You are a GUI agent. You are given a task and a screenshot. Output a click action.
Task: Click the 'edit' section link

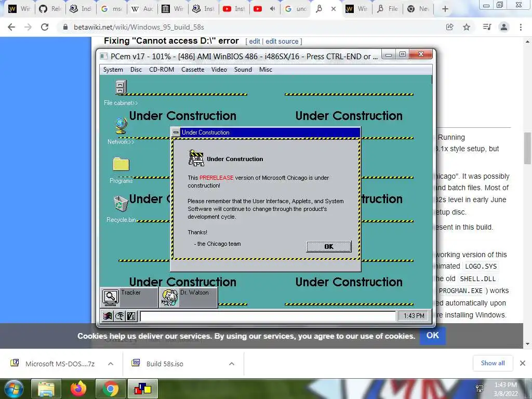tap(255, 42)
